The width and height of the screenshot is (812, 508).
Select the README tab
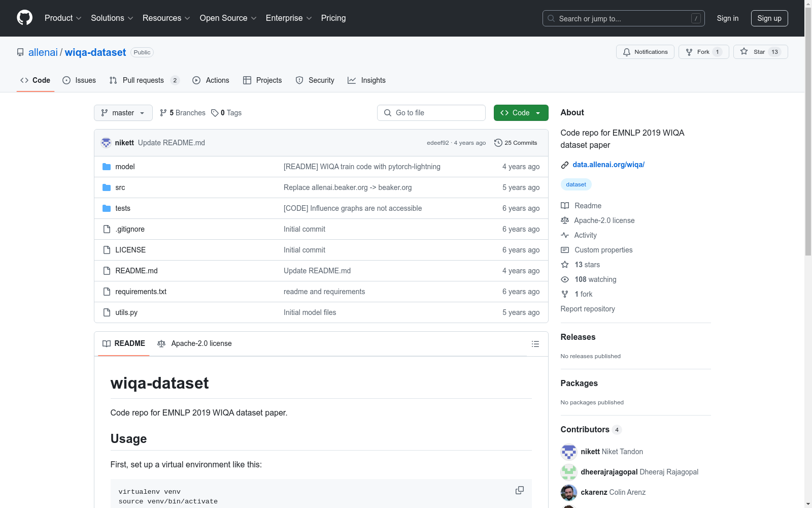point(124,343)
